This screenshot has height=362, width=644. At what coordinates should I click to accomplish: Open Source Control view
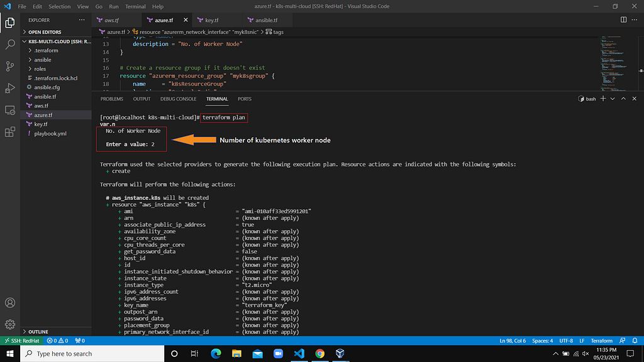click(10, 66)
